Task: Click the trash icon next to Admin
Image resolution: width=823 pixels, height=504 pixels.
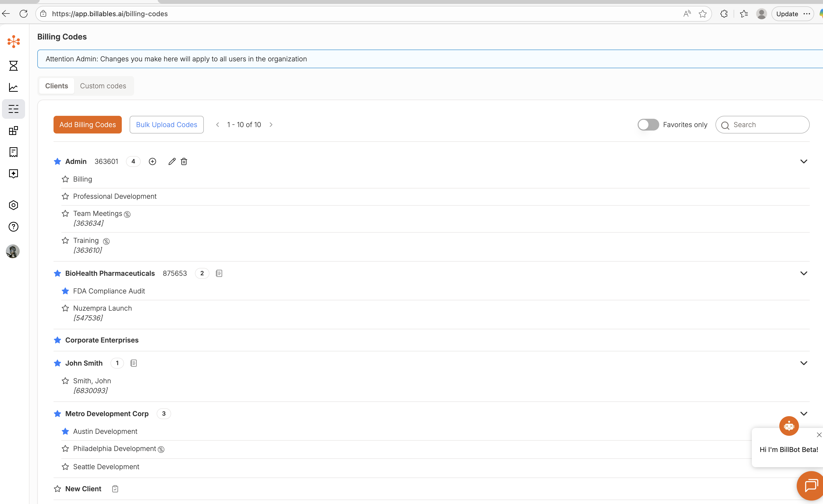Action: 184,161
